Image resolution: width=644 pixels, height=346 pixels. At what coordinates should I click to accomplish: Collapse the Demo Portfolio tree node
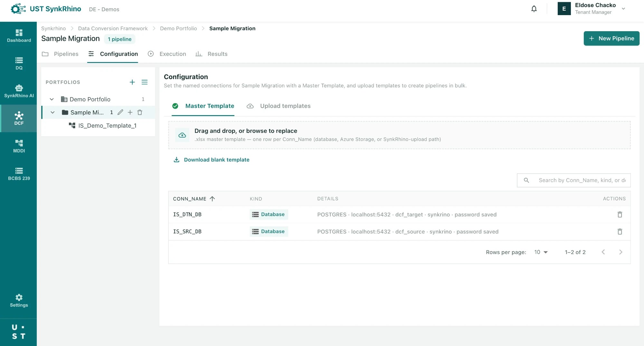(52, 99)
